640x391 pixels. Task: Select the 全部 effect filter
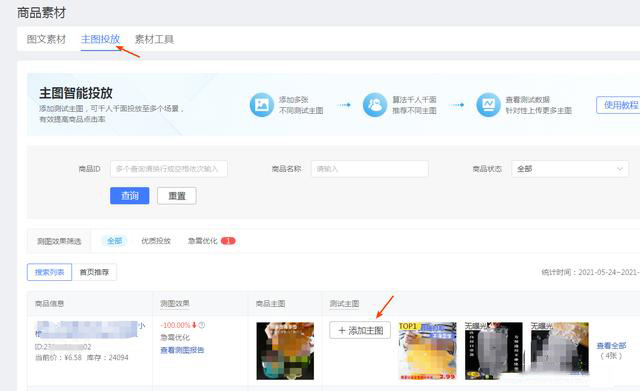[115, 241]
